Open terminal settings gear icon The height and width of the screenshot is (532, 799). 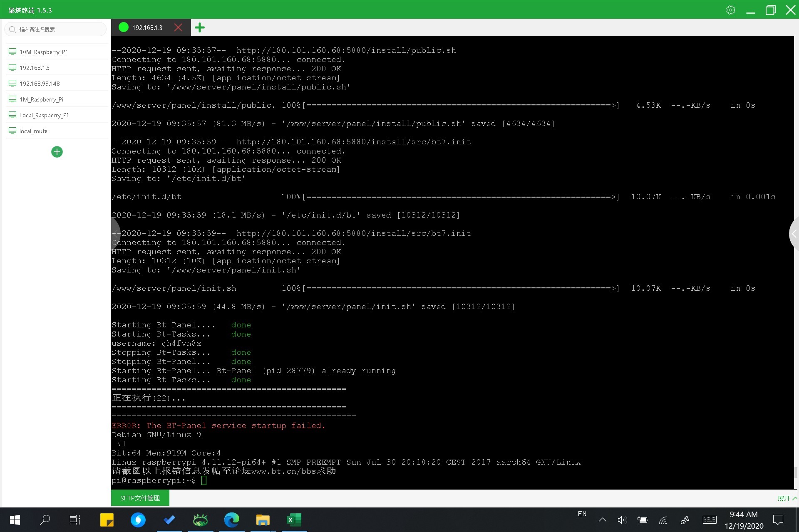click(x=731, y=10)
